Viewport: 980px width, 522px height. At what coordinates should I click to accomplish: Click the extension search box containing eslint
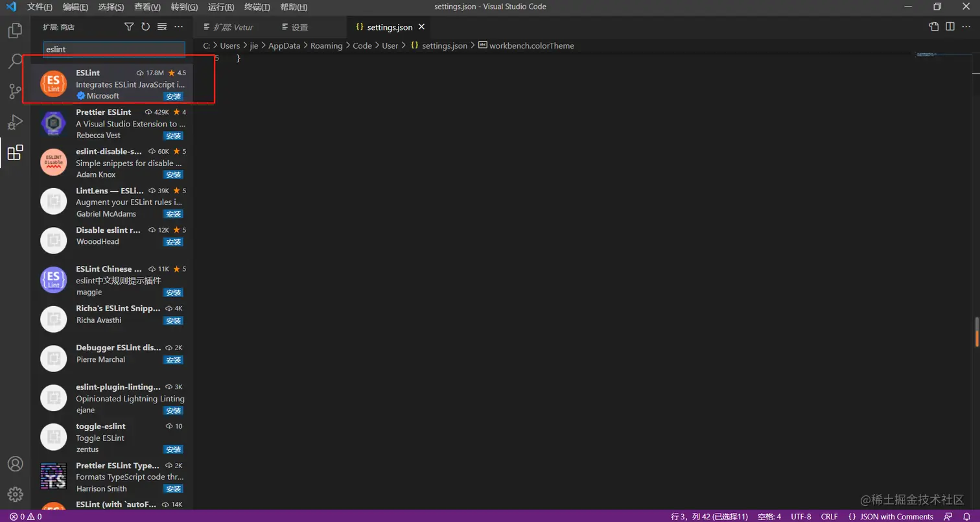click(x=114, y=49)
